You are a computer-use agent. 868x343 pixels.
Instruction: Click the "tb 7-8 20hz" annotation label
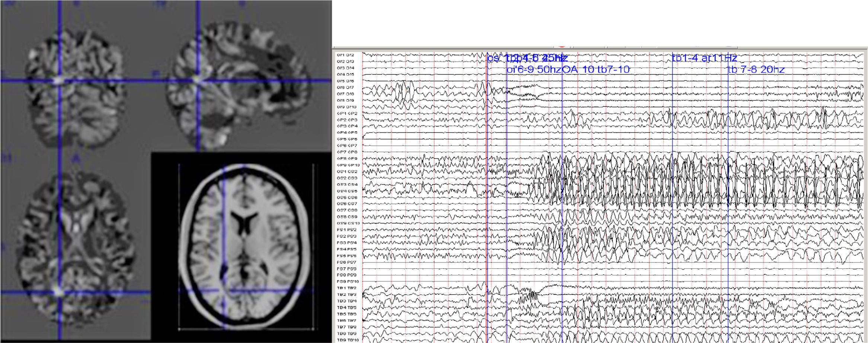coord(756,70)
